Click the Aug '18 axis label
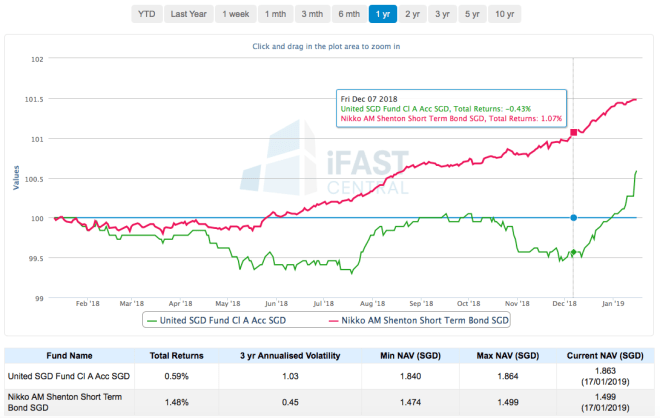The image size is (660, 418). [372, 304]
